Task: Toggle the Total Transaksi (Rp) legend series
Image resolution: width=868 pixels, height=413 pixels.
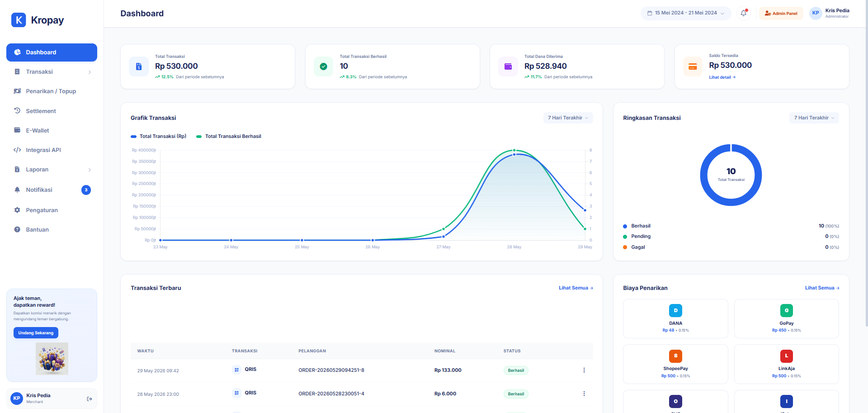Action: (x=159, y=136)
